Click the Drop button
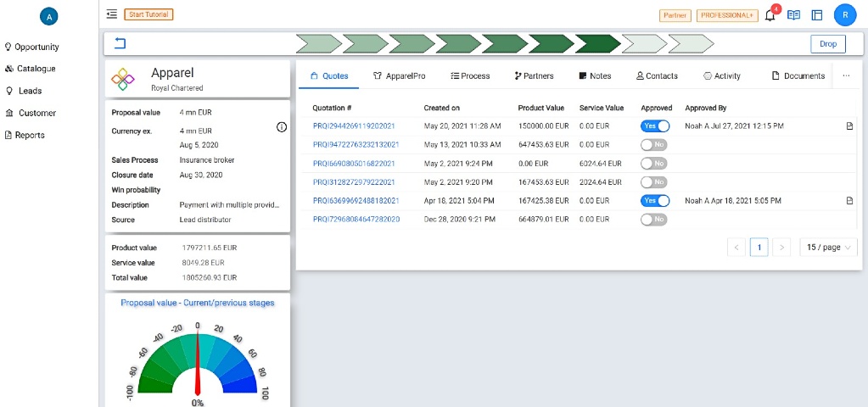The width and height of the screenshot is (868, 407). (827, 43)
